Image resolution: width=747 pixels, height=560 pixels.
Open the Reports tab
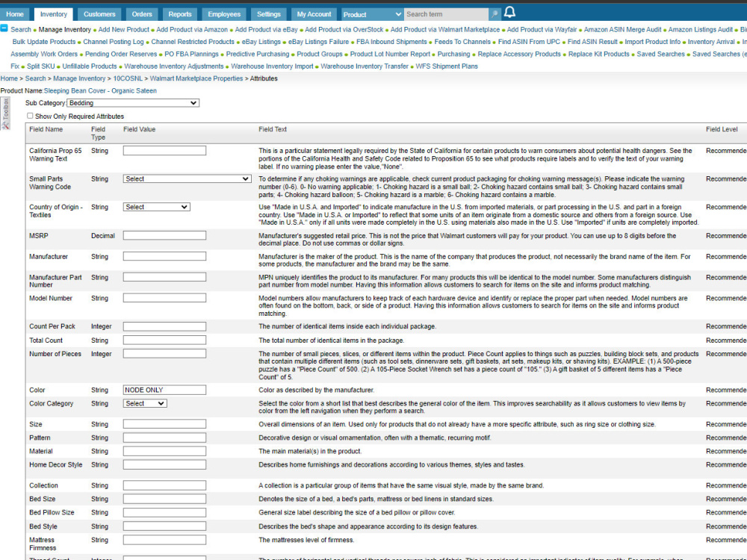coord(180,14)
